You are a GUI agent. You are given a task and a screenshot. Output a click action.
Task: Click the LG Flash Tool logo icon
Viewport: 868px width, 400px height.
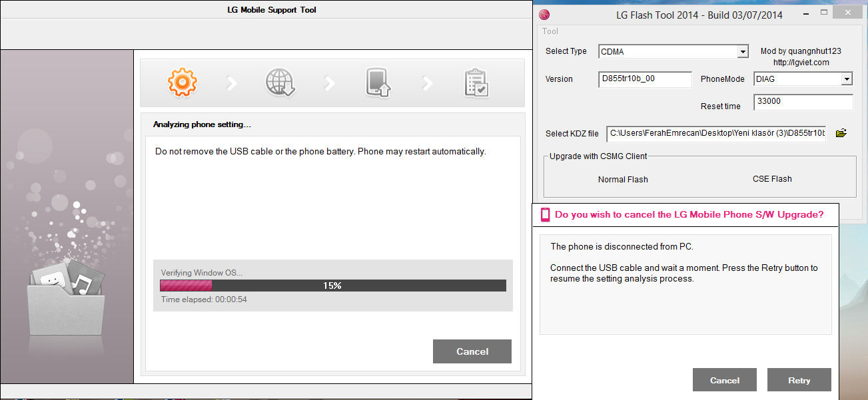tap(544, 15)
